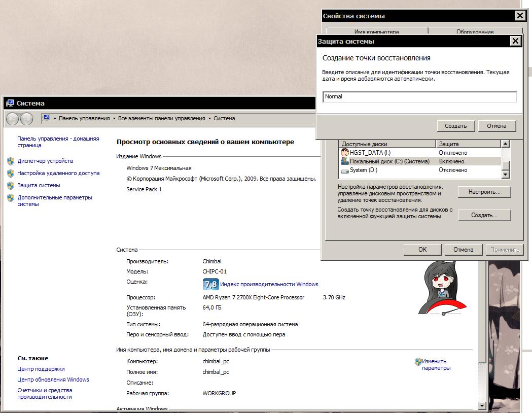
Task: Click shield icon beside Изменить параметры
Action: [418, 362]
